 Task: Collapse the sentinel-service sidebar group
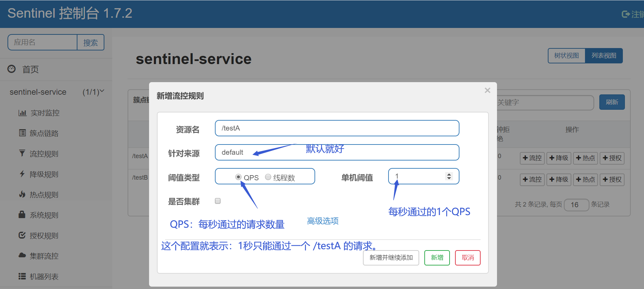(102, 91)
